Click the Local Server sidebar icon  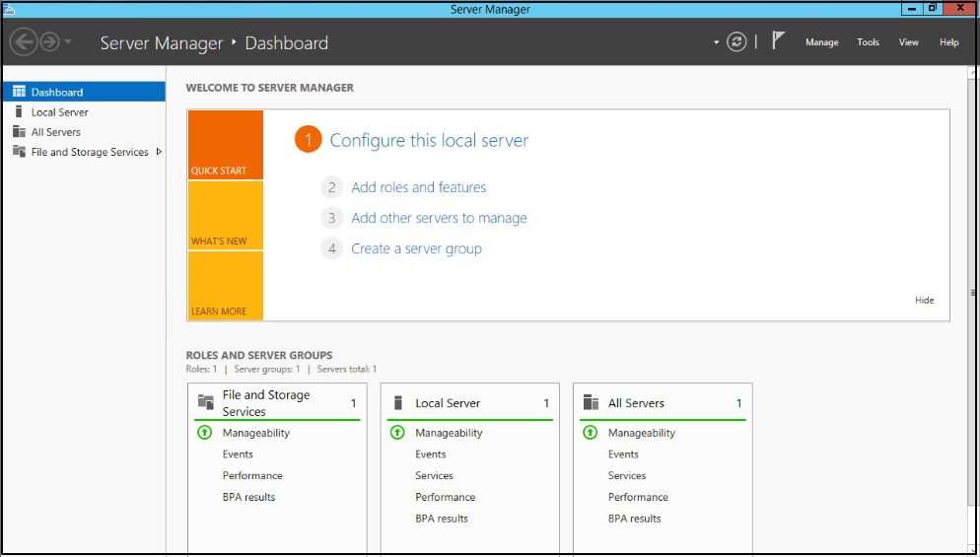[19, 112]
